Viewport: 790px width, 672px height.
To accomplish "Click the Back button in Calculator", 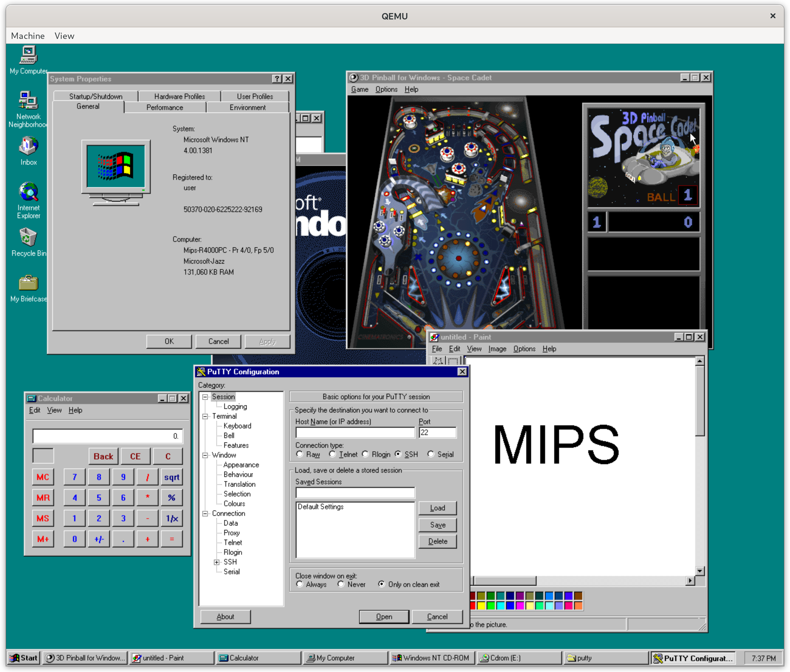I will [x=103, y=457].
